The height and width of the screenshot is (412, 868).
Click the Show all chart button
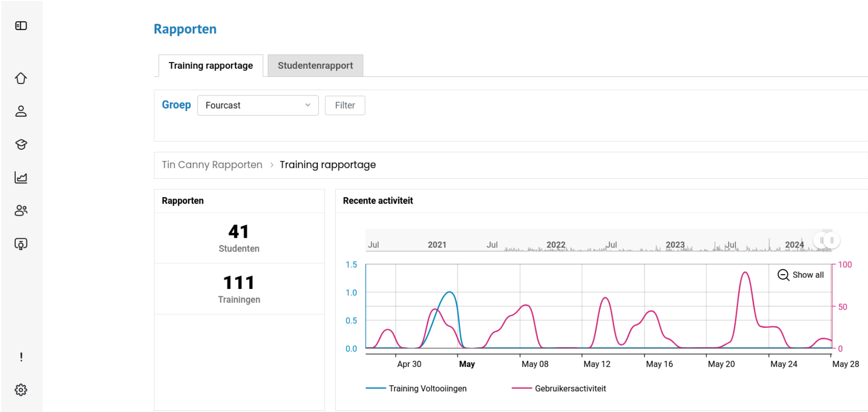pyautogui.click(x=801, y=275)
